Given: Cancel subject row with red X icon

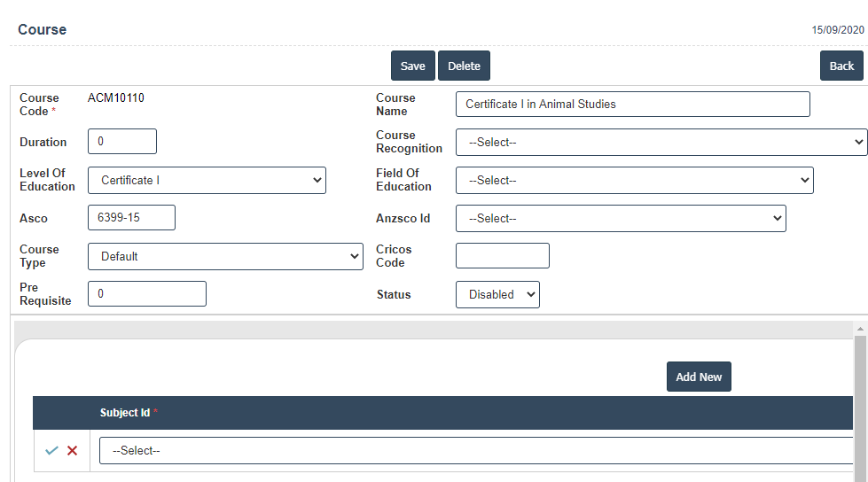Looking at the screenshot, I should pos(73,451).
